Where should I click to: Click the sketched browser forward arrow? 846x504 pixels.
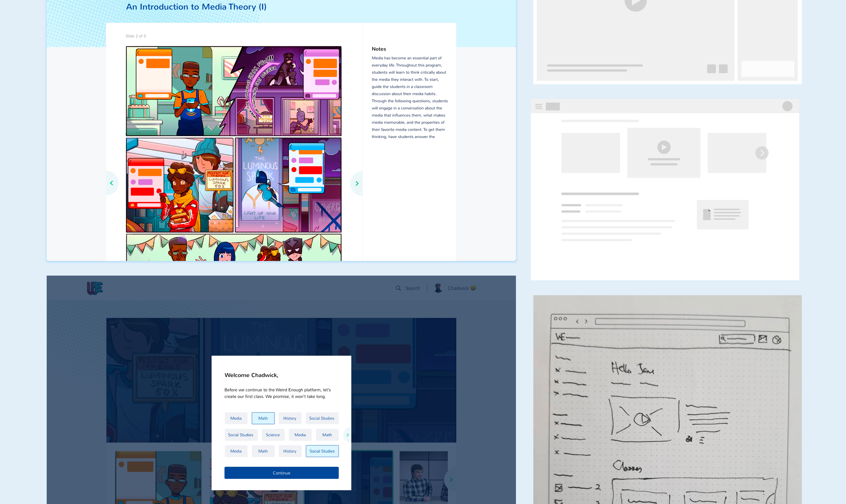[586, 321]
